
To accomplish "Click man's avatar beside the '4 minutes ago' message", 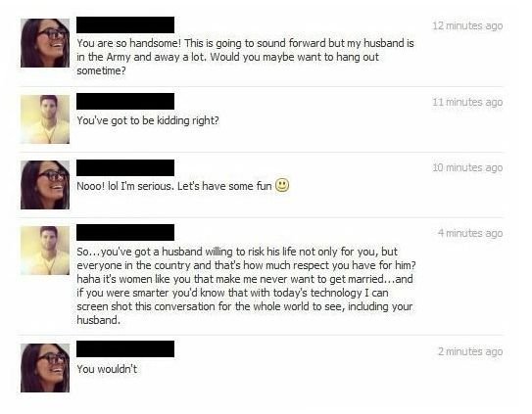I will coord(45,251).
